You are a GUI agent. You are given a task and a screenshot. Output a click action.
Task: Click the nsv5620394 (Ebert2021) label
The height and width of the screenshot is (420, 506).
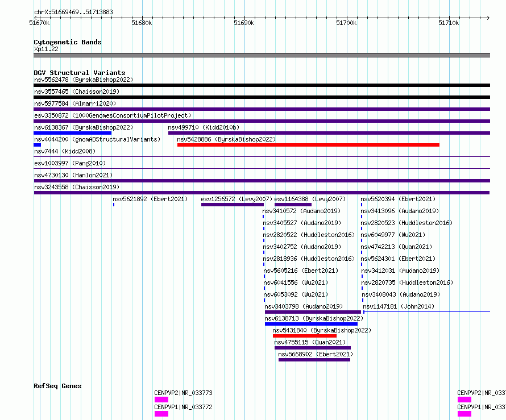(398, 199)
